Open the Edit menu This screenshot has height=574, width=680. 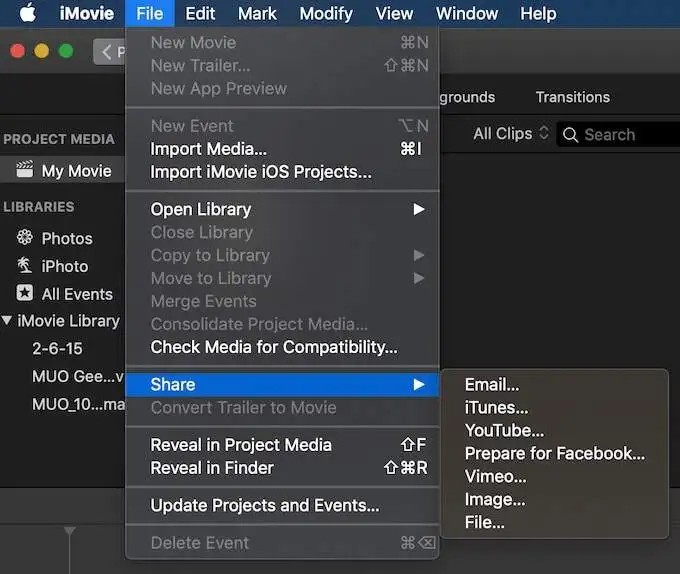click(x=200, y=13)
